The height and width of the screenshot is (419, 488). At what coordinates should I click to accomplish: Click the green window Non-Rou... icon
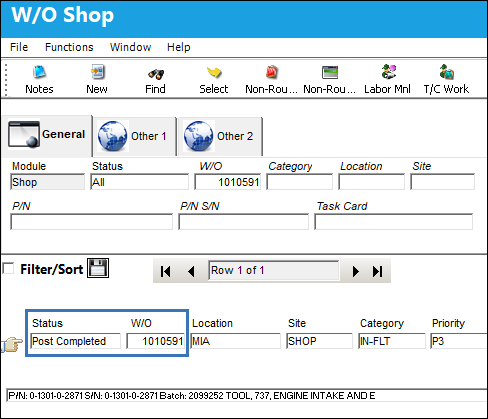[330, 72]
